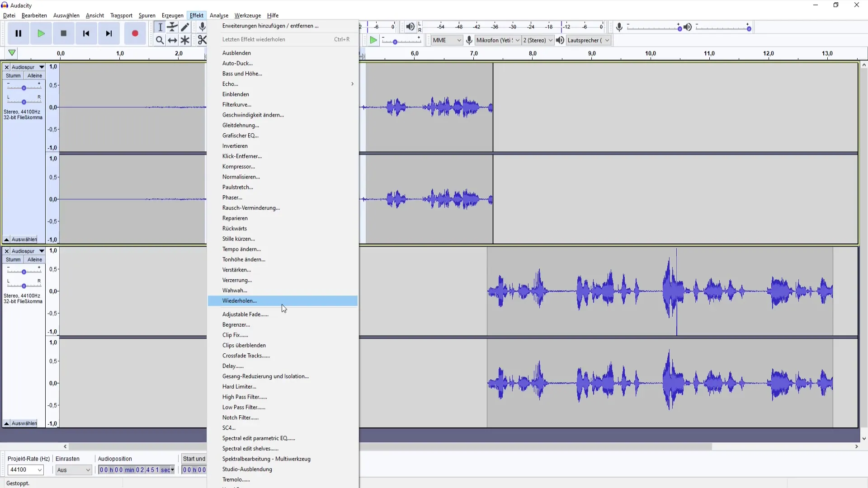Click Auswählen button on the second track

[24, 423]
